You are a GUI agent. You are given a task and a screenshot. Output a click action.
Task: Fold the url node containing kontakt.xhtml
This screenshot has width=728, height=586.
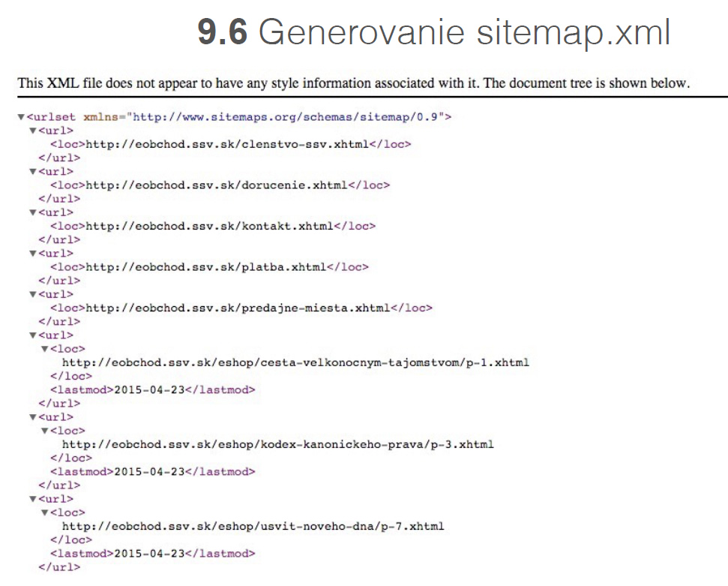(33, 212)
